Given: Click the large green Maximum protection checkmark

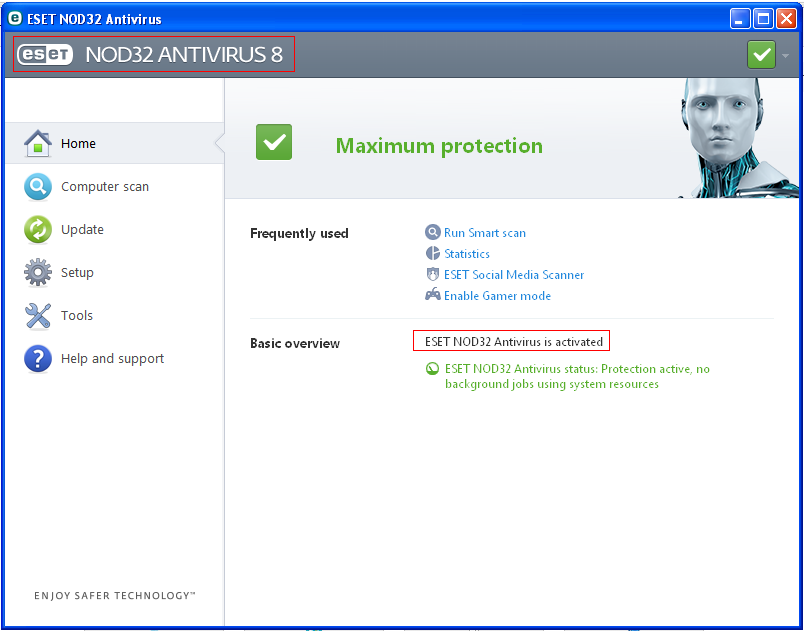Looking at the screenshot, I should click(x=274, y=142).
